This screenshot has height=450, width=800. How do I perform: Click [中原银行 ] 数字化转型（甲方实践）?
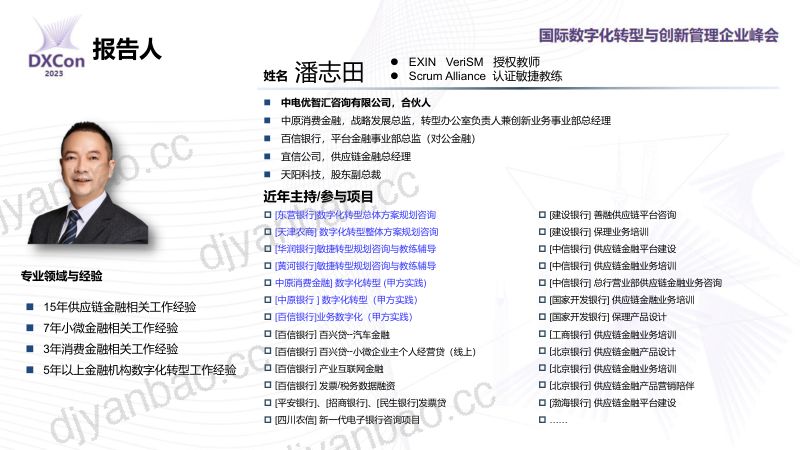point(346,300)
